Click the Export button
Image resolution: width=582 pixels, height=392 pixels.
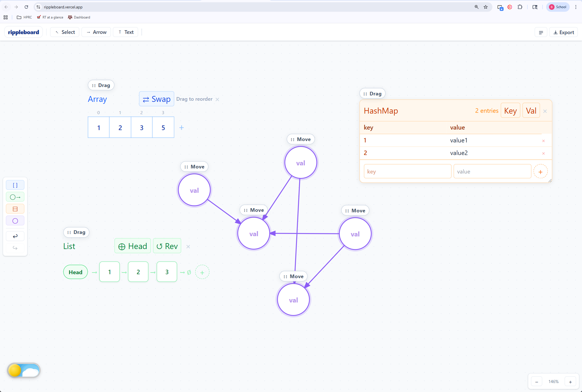tap(564, 32)
